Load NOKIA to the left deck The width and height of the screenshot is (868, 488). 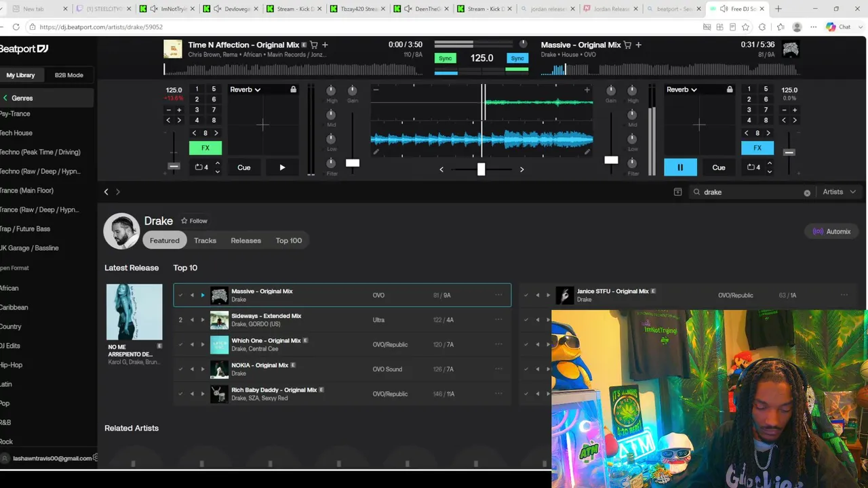coord(192,369)
